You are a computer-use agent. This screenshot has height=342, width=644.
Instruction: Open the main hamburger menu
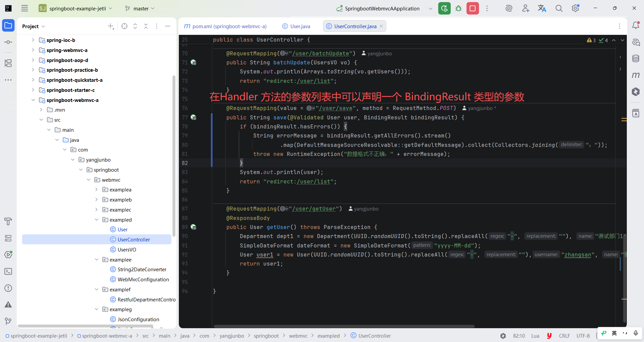(24, 8)
